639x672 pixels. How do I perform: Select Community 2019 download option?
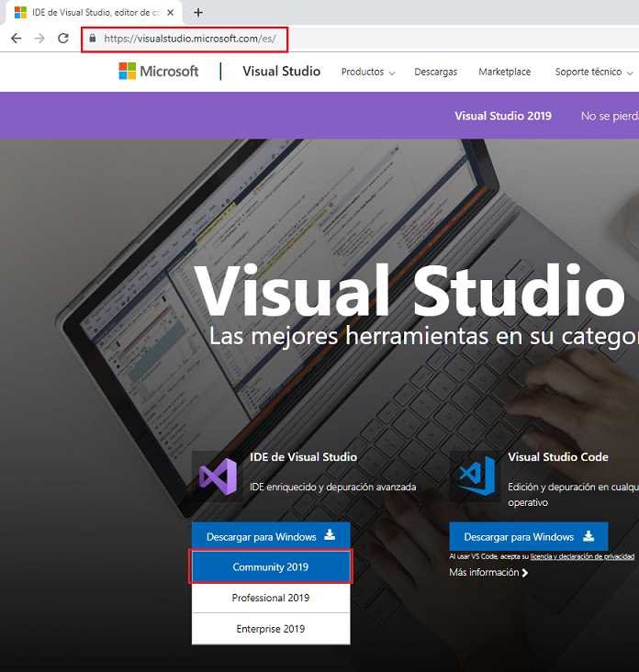(271, 567)
